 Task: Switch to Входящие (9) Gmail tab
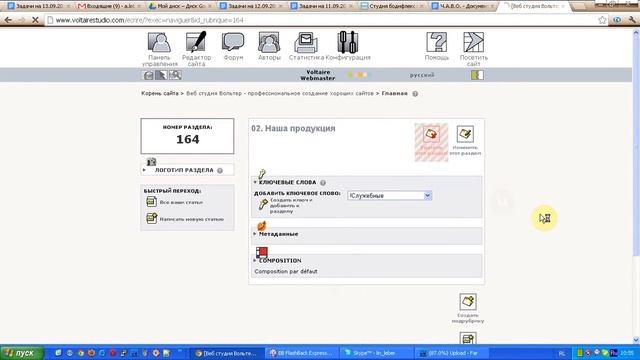109,6
